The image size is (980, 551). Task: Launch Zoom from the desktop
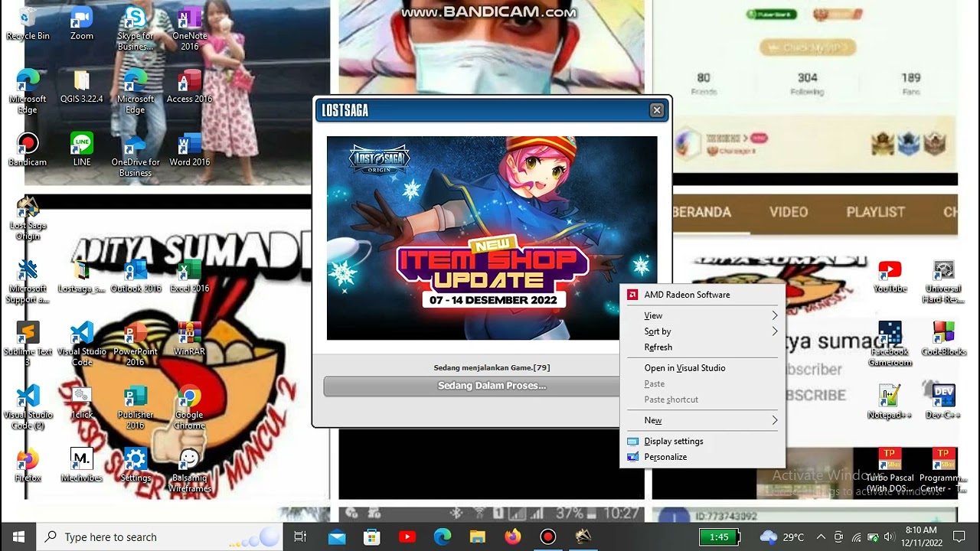click(x=82, y=24)
